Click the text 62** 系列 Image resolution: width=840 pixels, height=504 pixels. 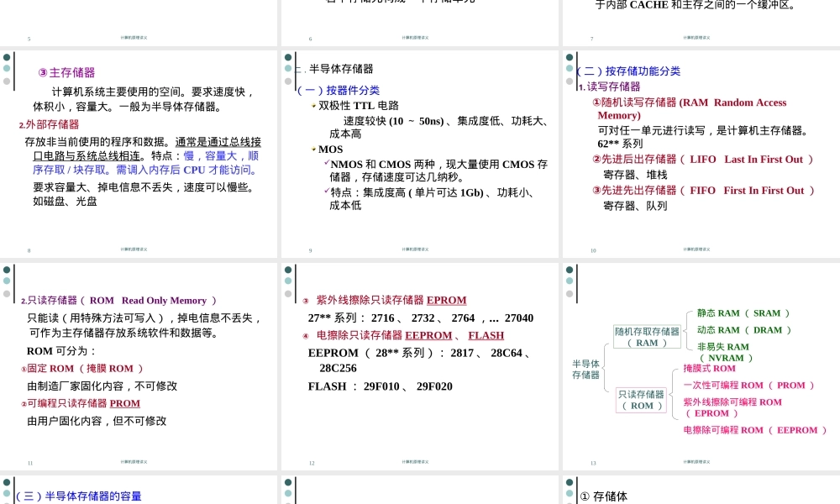pos(620,144)
